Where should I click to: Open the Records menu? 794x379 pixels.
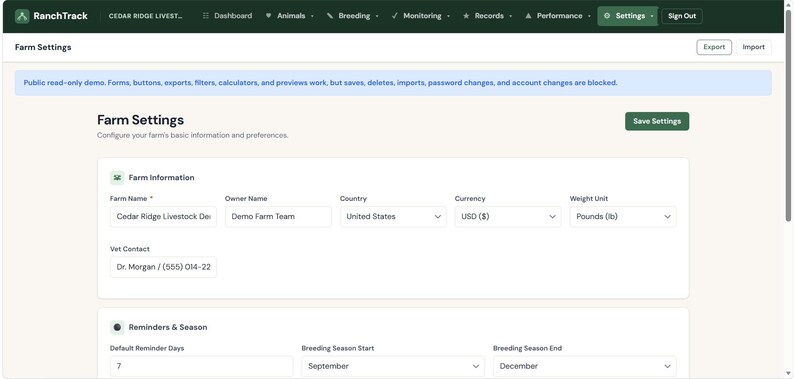(488, 16)
